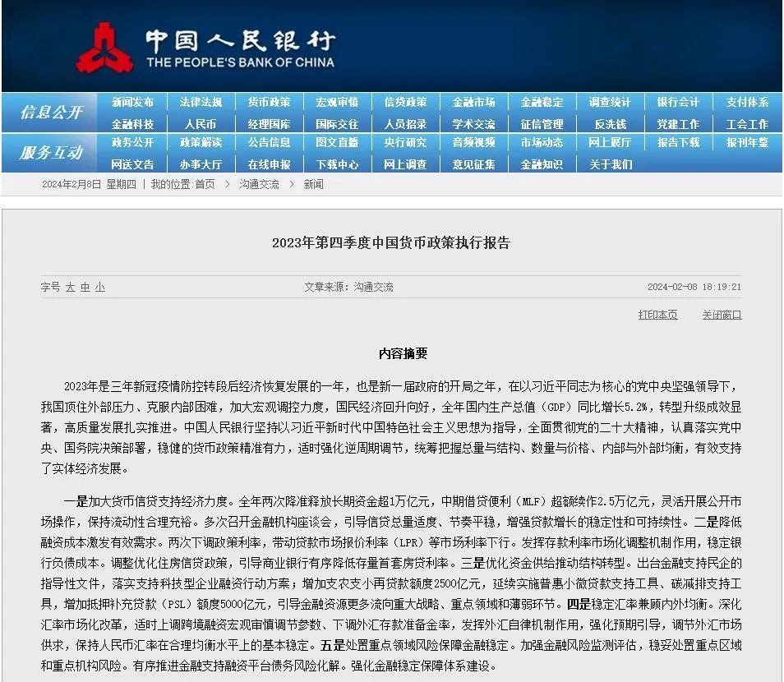Click 打印本页 link

click(657, 315)
